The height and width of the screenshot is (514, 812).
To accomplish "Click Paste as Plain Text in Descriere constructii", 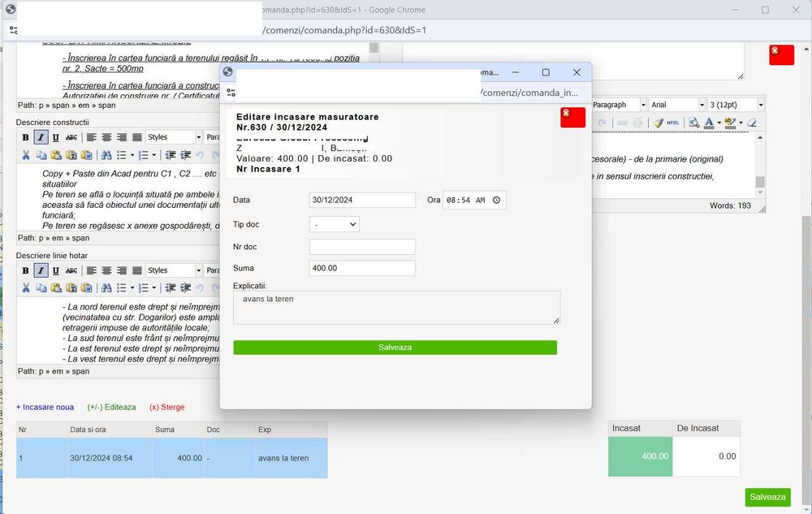I will [x=71, y=155].
